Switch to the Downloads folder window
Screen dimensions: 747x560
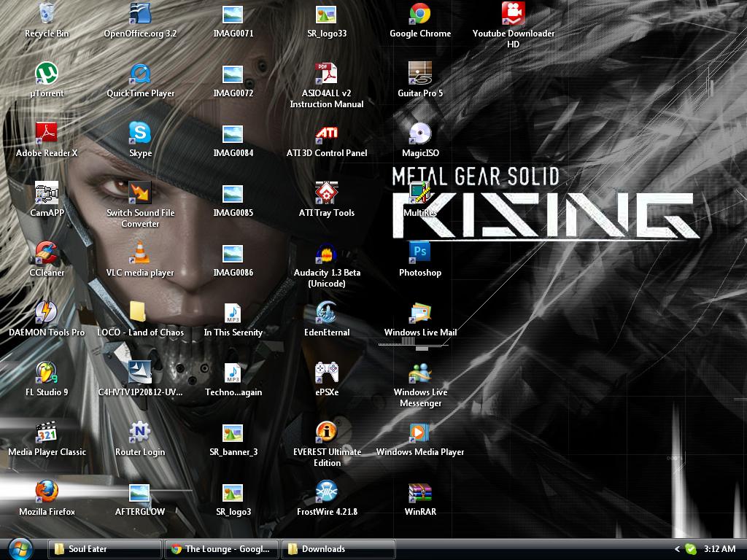(x=338, y=549)
